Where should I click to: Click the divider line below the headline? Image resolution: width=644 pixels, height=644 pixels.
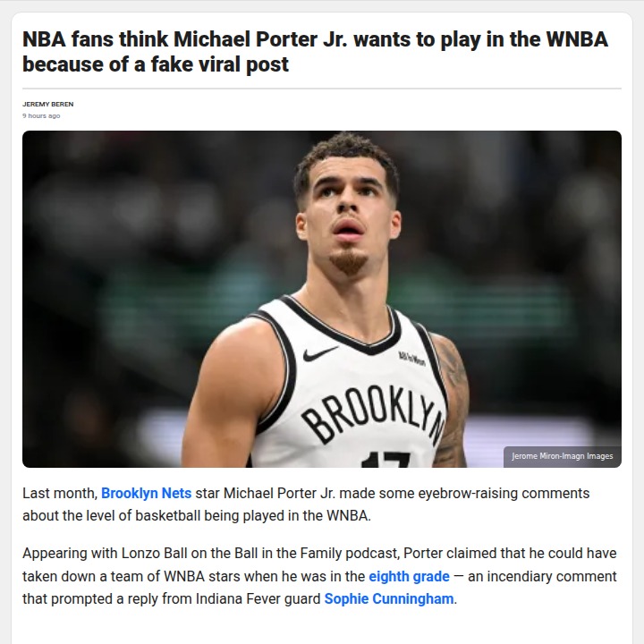[322, 89]
